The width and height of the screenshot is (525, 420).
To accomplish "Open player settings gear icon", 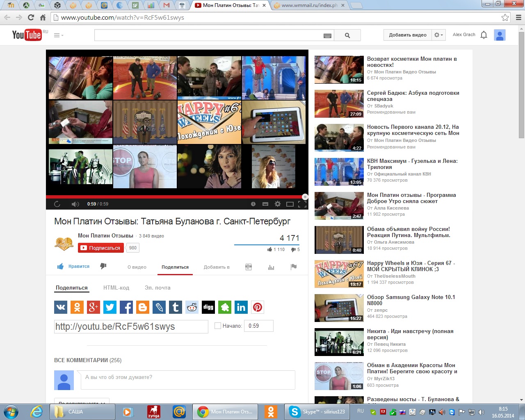I will (x=278, y=204).
